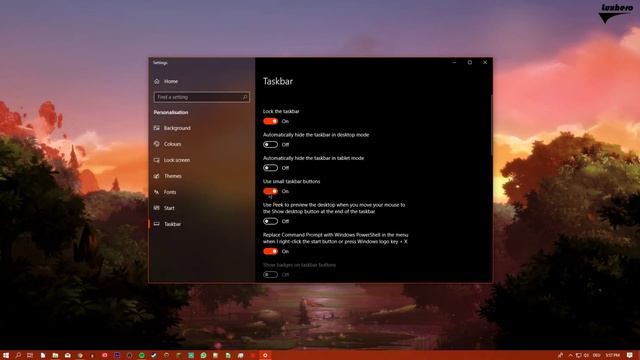Image resolution: width=640 pixels, height=360 pixels.
Task: Click the Personalisation section heading
Action: [171, 112]
